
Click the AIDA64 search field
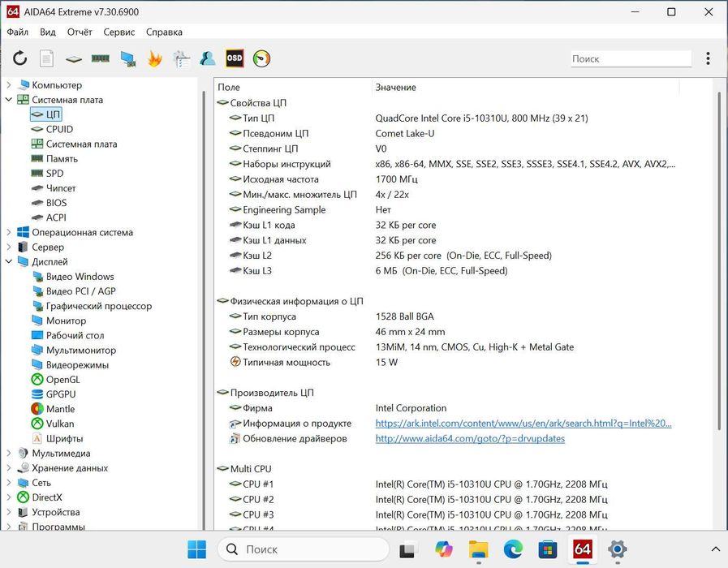coord(631,59)
